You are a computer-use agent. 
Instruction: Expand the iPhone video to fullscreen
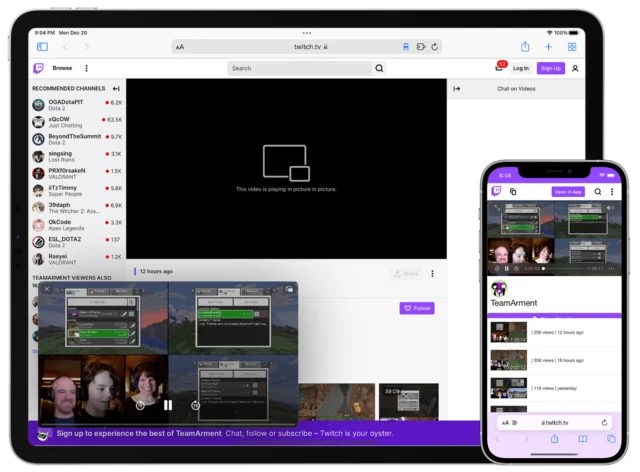pyautogui.click(x=497, y=207)
